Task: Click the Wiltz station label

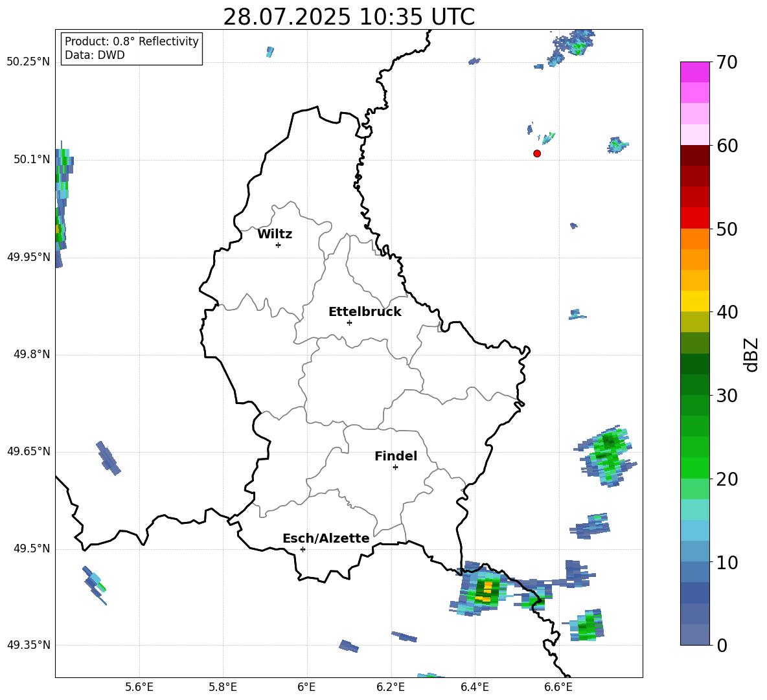Action: [x=275, y=234]
